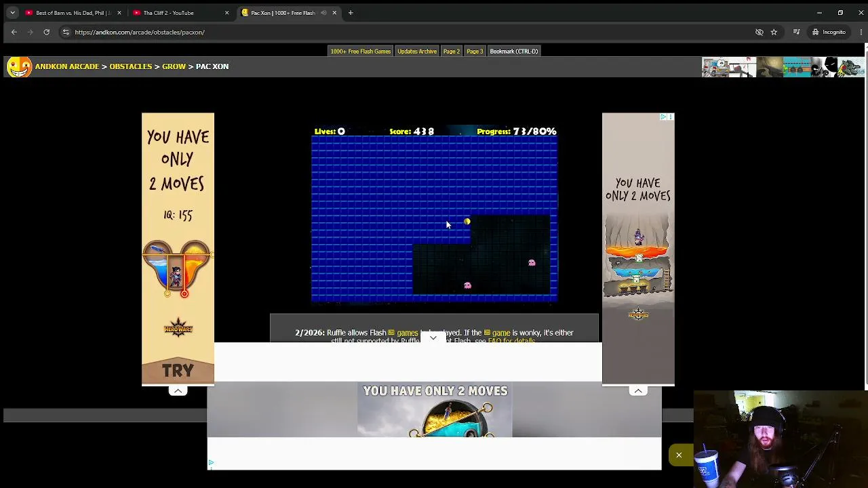Viewport: 868px width, 488px height.
Task: Go forward to the next page
Action: click(30, 32)
